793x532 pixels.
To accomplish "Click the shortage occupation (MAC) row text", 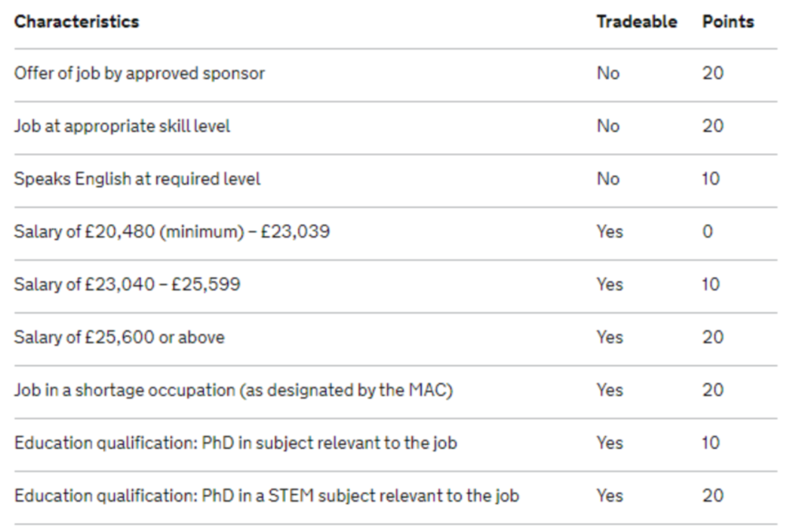I will click(233, 390).
